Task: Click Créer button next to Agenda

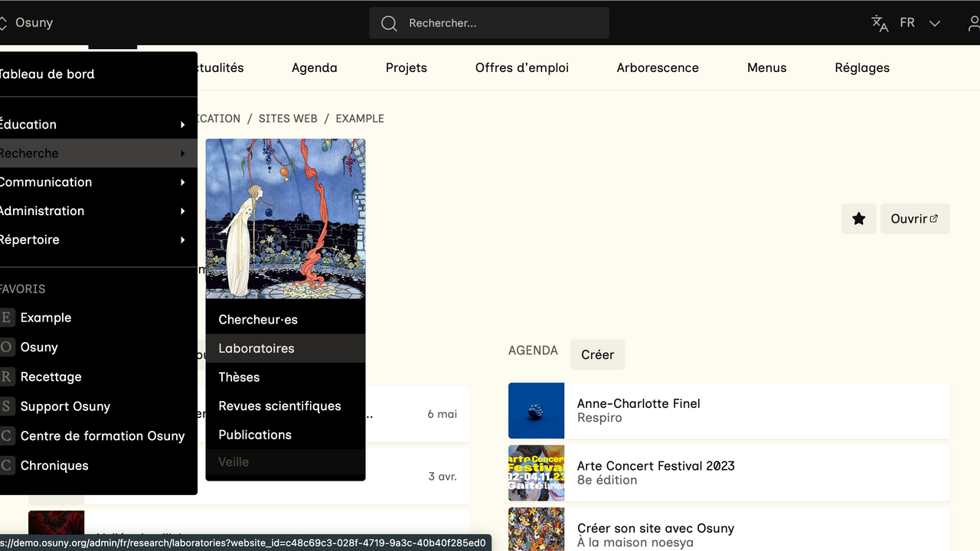Action: pyautogui.click(x=597, y=355)
